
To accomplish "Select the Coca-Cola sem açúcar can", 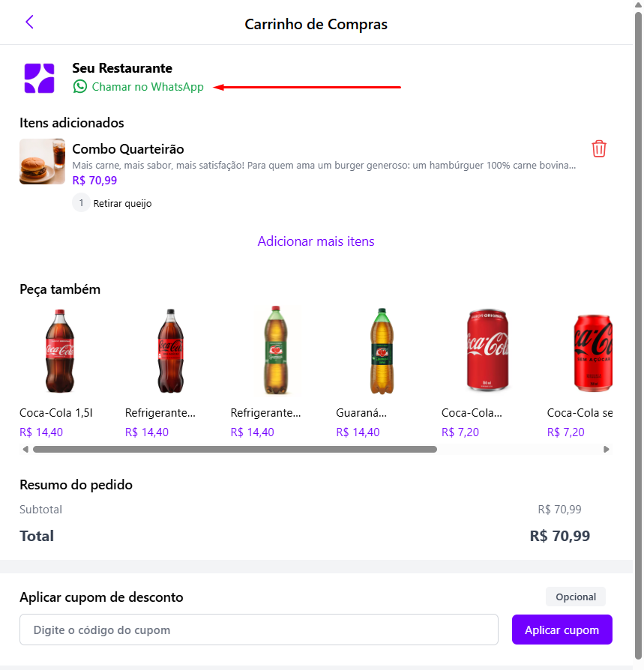I will tap(592, 351).
